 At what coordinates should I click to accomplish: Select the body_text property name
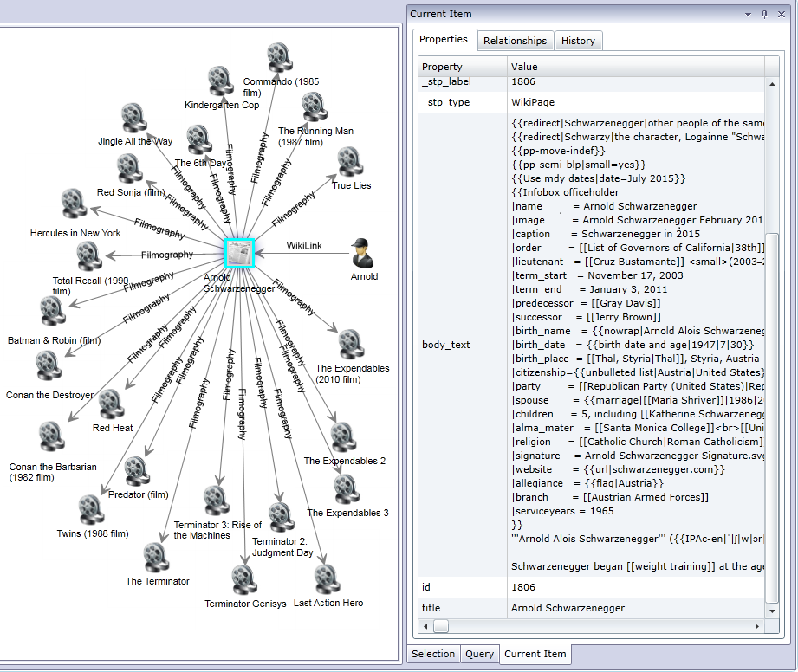(446, 345)
